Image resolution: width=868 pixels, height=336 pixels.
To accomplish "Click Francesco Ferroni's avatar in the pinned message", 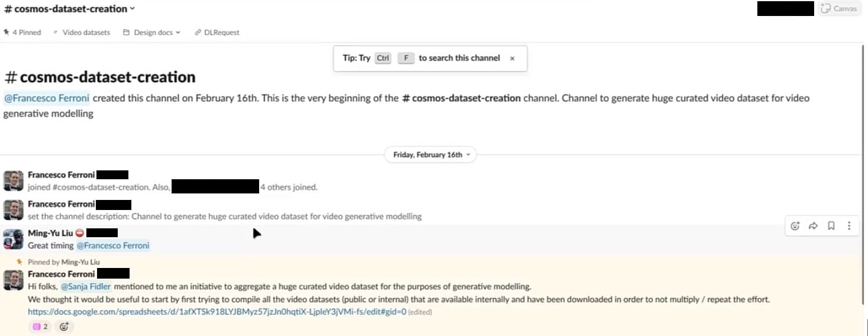I will [13, 279].
